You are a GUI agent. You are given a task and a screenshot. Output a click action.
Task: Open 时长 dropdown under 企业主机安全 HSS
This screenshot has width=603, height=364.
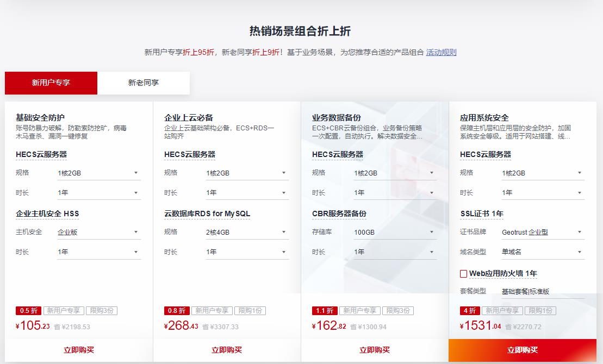tap(99, 252)
